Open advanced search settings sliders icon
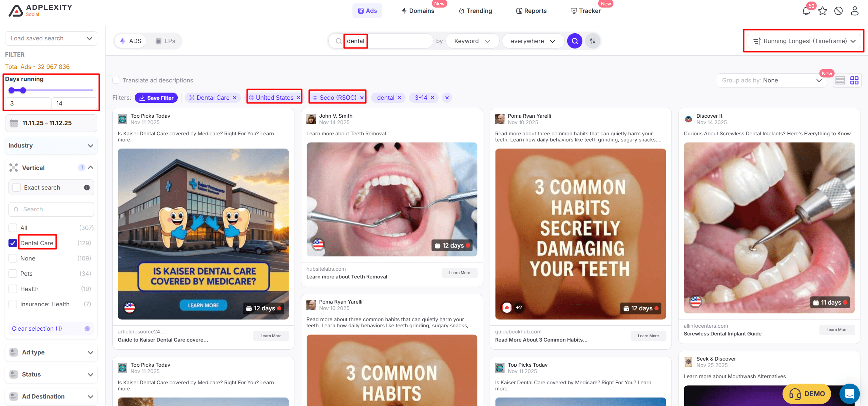This screenshot has height=406, width=868. (x=593, y=41)
